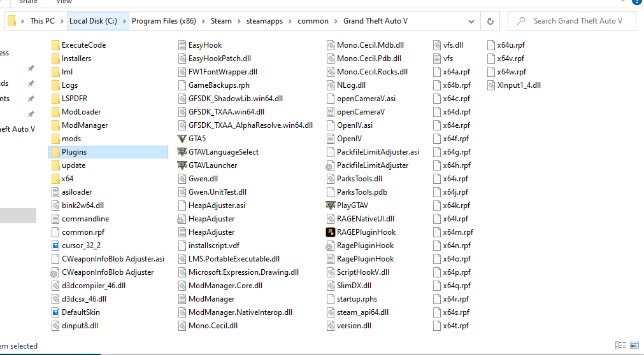Click the x64 folder icon
This screenshot has width=644, height=355.
tap(55, 179)
